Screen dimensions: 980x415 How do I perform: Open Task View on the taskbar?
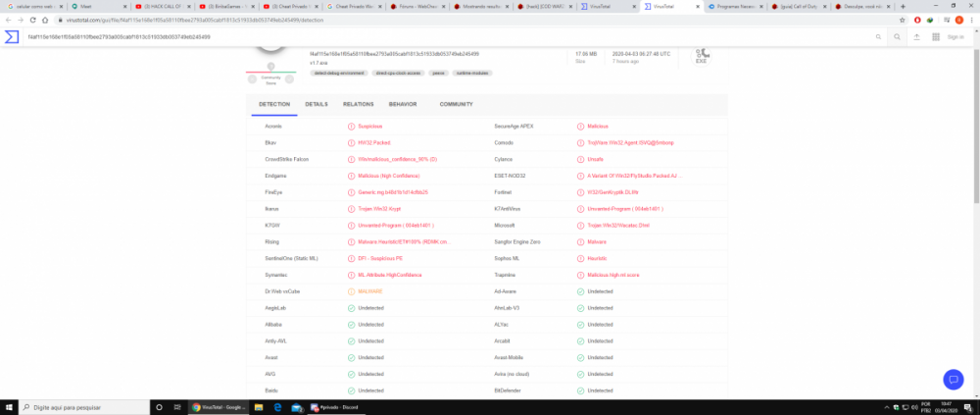176,407
